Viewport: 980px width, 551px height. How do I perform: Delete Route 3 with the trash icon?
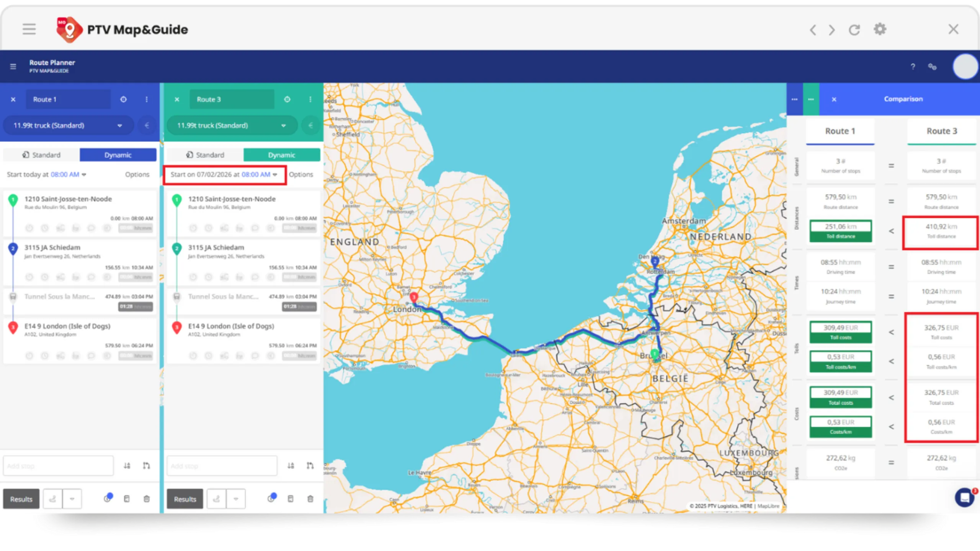(x=310, y=499)
